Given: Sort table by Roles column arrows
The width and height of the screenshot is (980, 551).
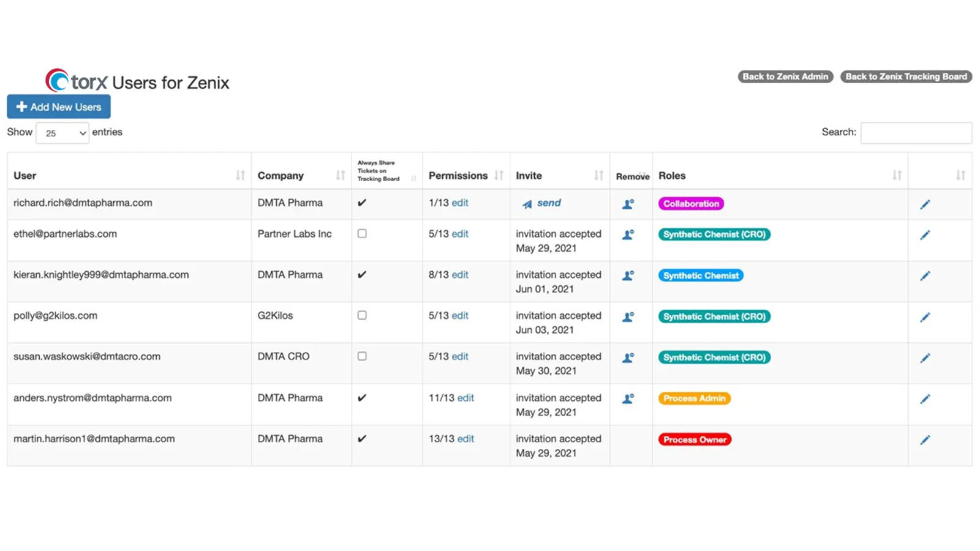Looking at the screenshot, I should click(x=897, y=176).
